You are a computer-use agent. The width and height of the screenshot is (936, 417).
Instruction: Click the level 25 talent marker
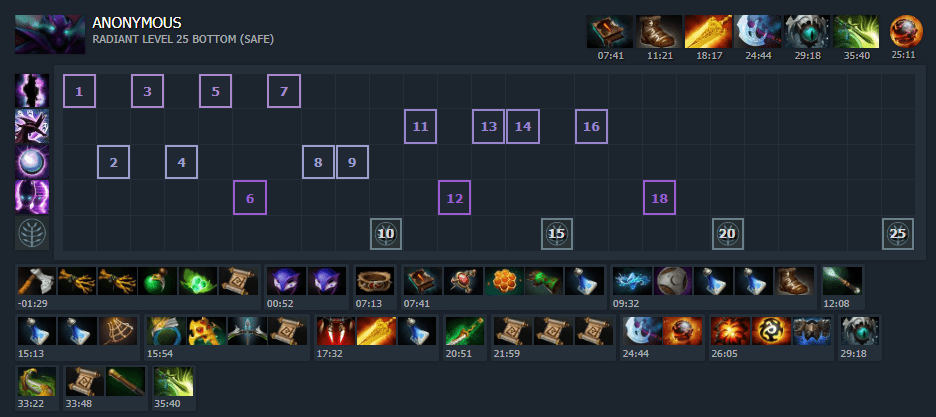pos(898,233)
